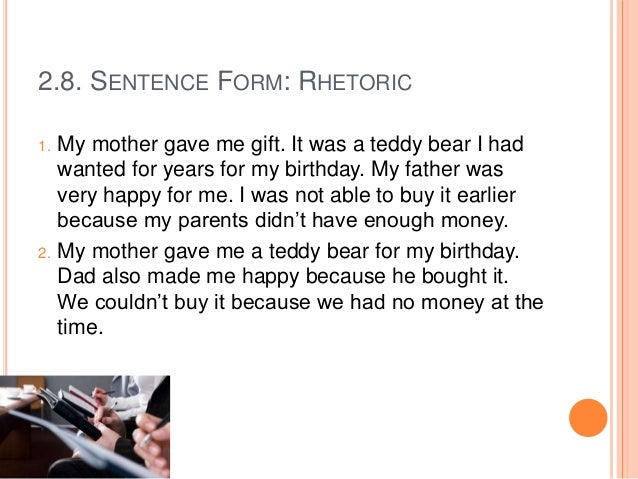Click the list number 2 marker
Viewport: 638px width, 479px height.
tap(45, 253)
